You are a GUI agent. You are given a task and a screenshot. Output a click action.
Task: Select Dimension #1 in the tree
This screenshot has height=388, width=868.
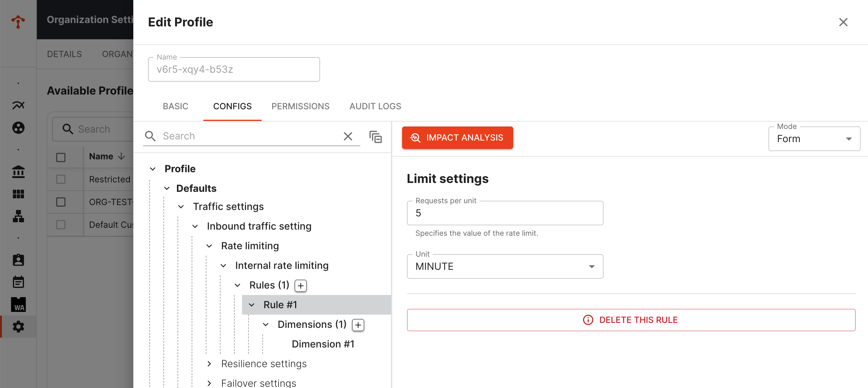coord(323,344)
